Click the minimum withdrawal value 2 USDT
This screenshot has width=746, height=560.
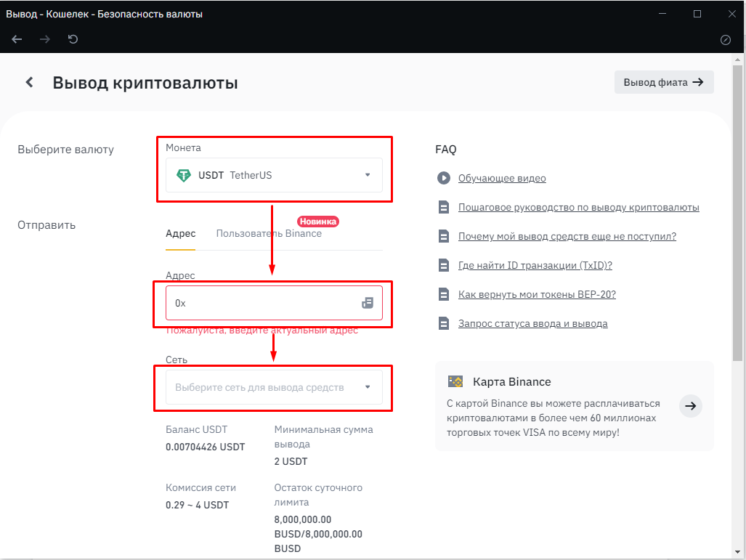coord(291,461)
